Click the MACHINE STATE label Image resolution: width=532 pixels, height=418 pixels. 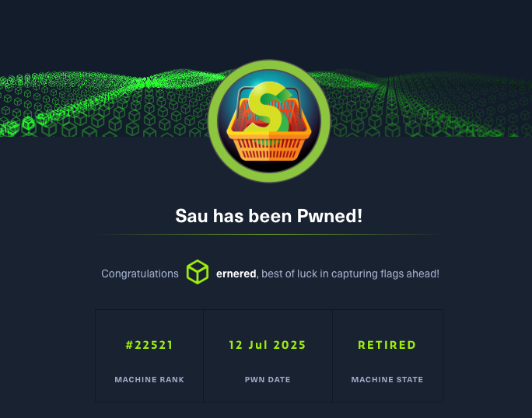[x=387, y=379]
